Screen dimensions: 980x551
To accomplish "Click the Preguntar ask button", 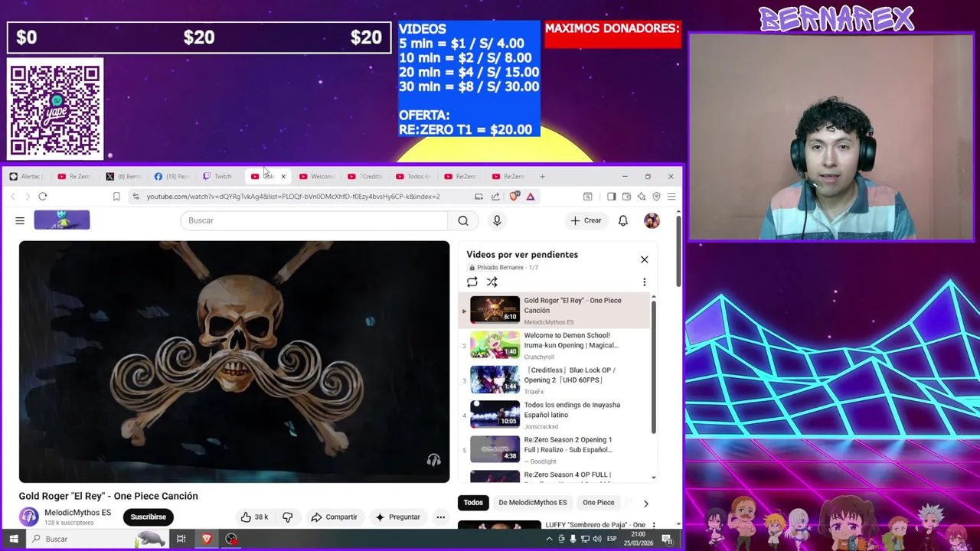I will [397, 517].
